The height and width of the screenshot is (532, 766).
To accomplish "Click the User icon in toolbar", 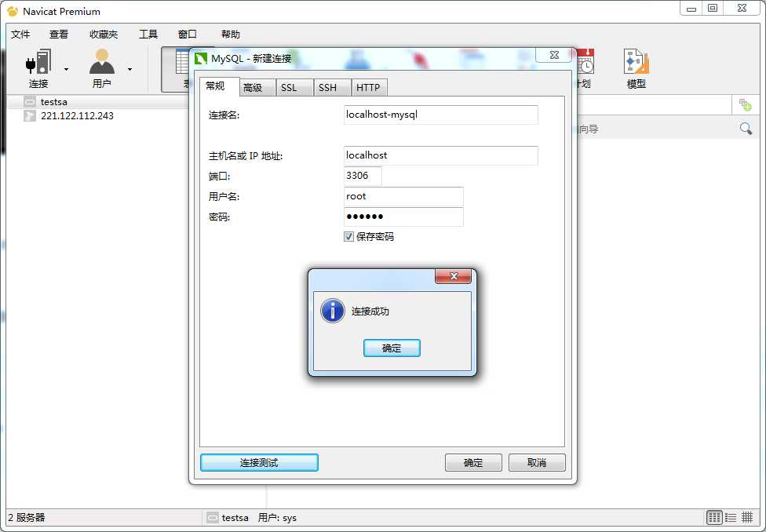I will tap(101, 62).
